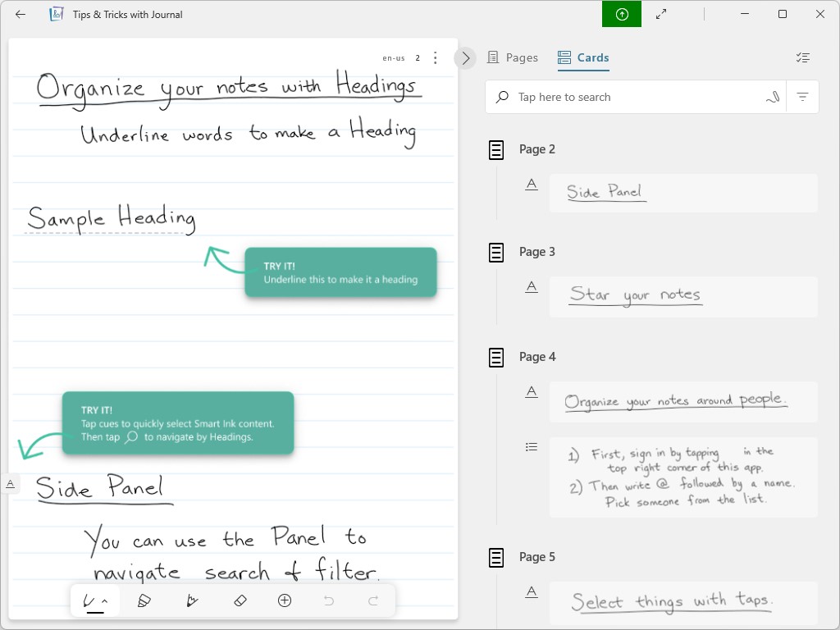Click the Page 2 page icon
This screenshot has width=840, height=630.
(x=496, y=149)
